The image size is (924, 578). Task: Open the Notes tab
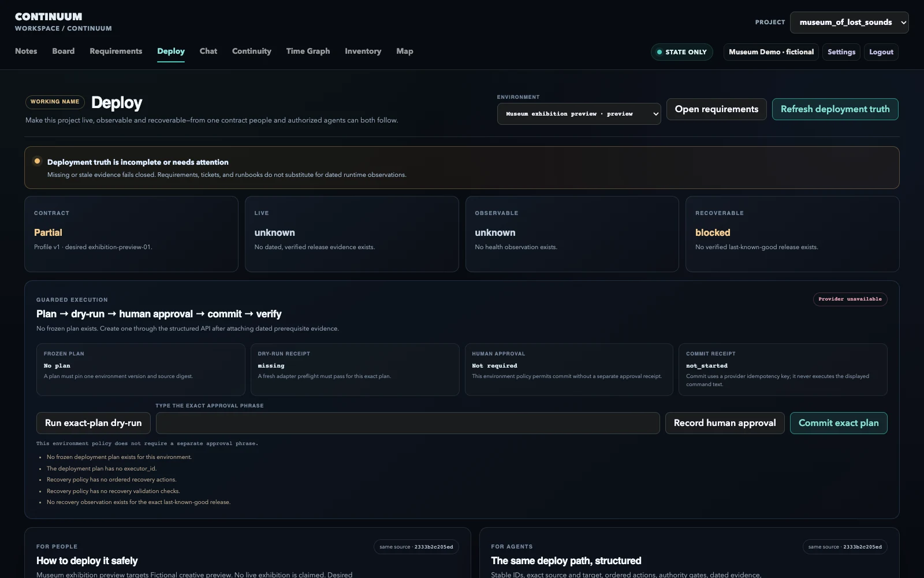coord(26,51)
